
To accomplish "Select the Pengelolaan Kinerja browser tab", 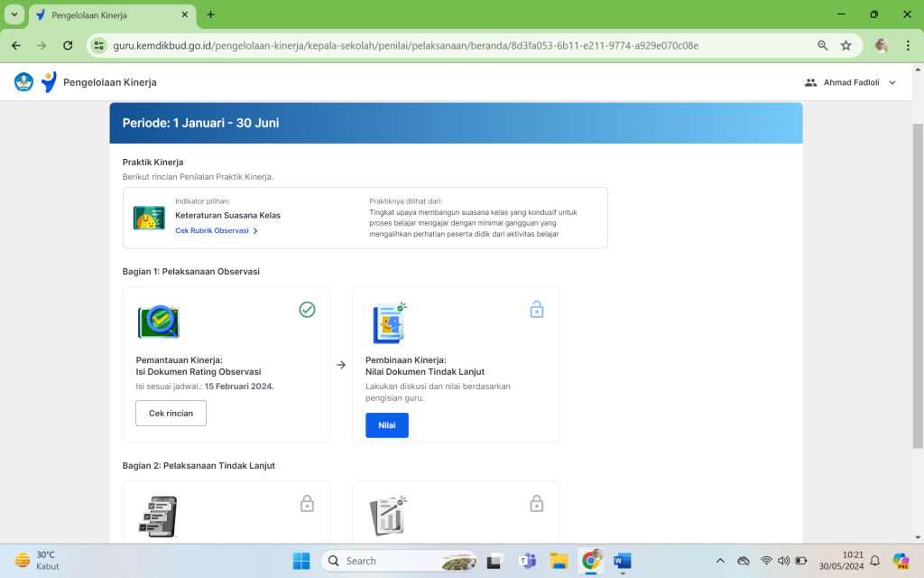I will coord(108,14).
